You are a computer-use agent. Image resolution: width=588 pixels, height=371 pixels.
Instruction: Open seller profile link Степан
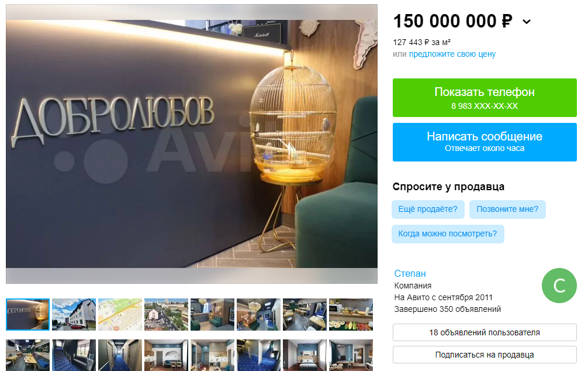point(410,273)
